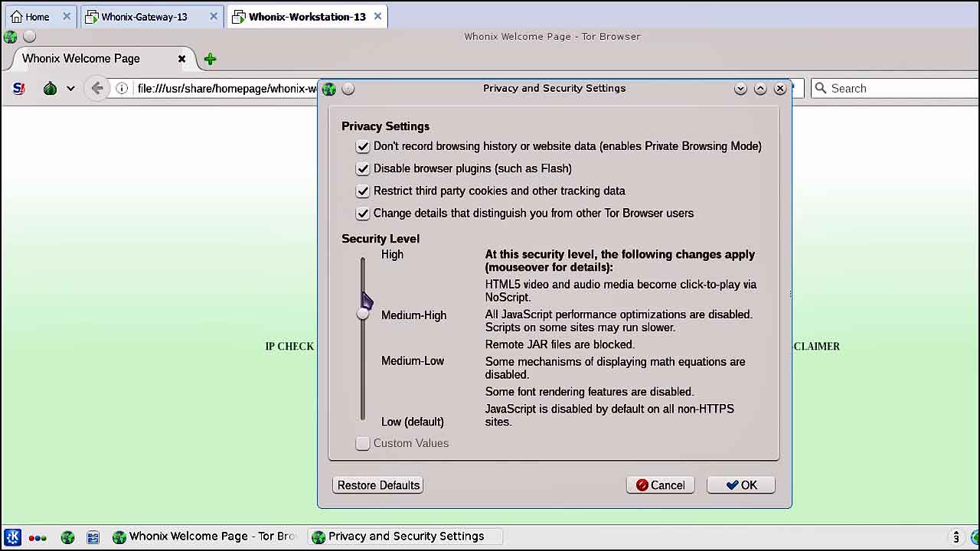Click the system tray icon with the dollar-like symbol
Screen dimensions: 980x551
click(x=955, y=537)
